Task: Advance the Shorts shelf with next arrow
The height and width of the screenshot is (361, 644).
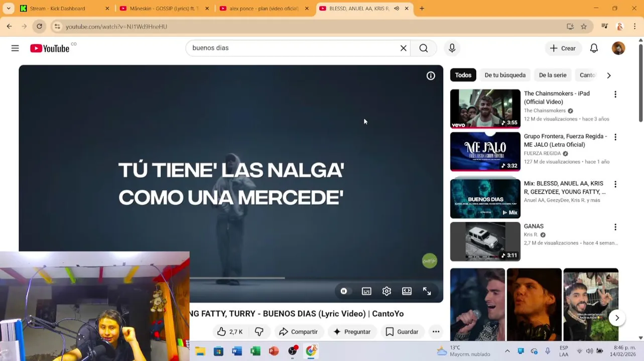Action: [617, 318]
